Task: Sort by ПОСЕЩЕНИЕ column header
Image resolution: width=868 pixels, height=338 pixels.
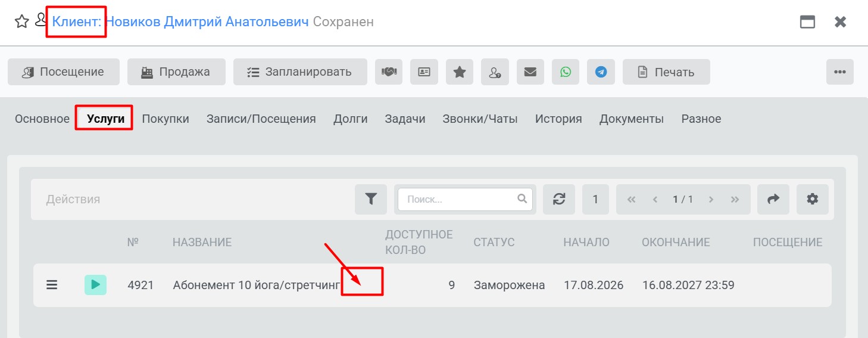Action: tap(788, 242)
